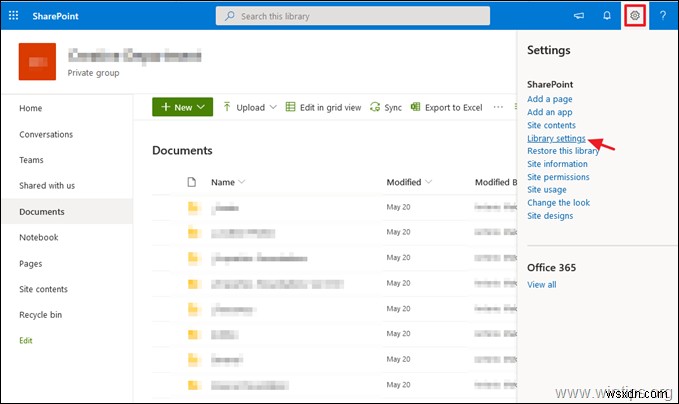
Task: Open Teams in left navigation
Action: tap(31, 160)
